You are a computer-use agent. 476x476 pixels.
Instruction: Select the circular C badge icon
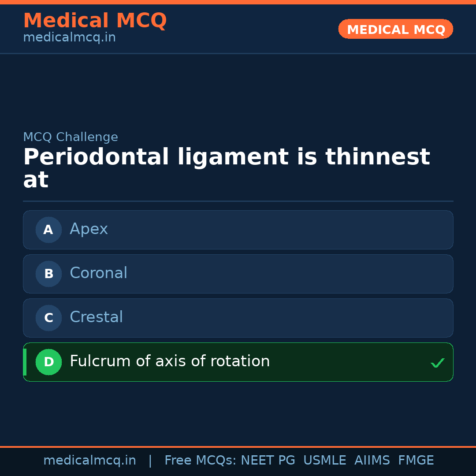click(48, 318)
